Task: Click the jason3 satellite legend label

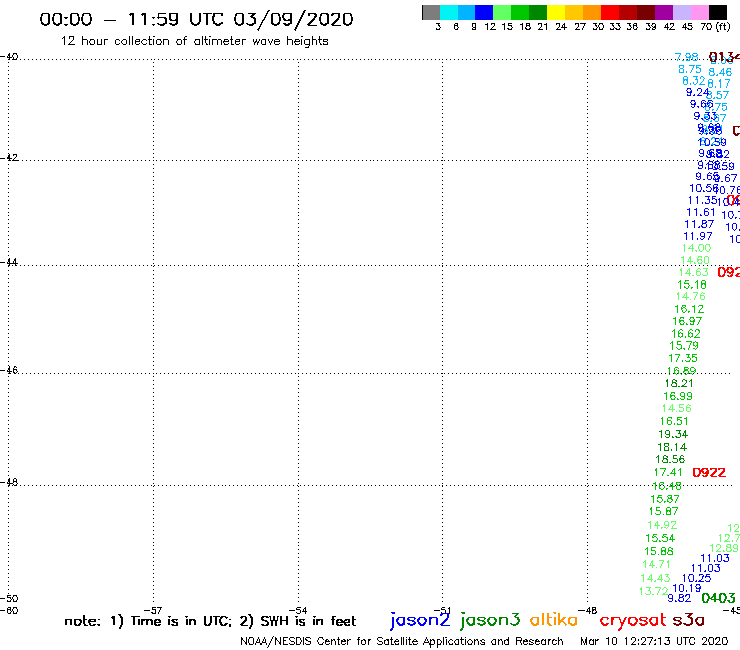Action: pos(490,620)
